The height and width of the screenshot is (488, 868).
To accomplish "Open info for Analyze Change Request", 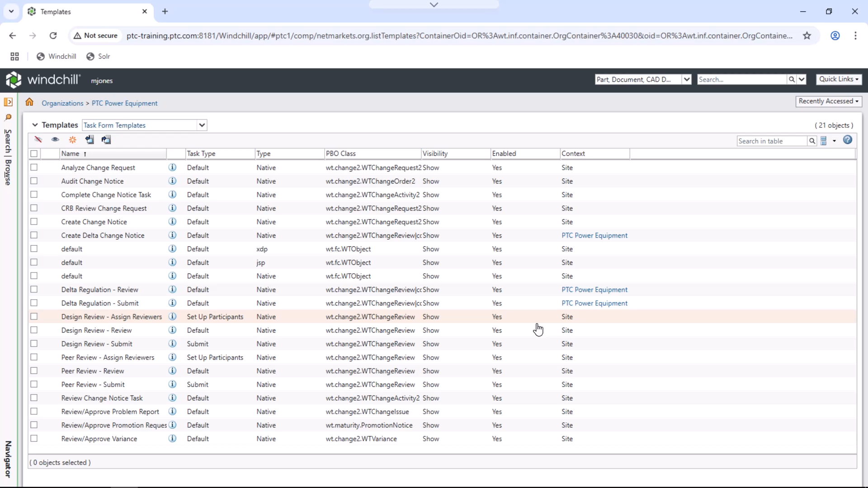I will (x=172, y=167).
